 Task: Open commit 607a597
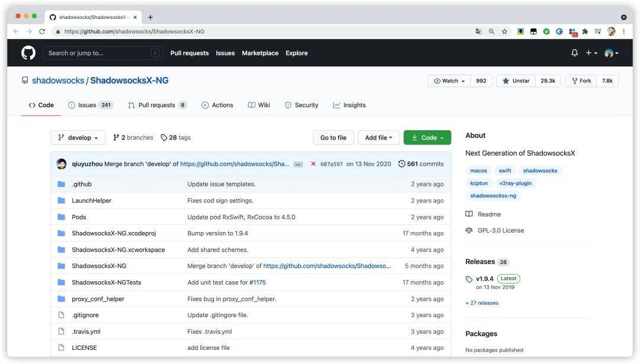point(331,165)
